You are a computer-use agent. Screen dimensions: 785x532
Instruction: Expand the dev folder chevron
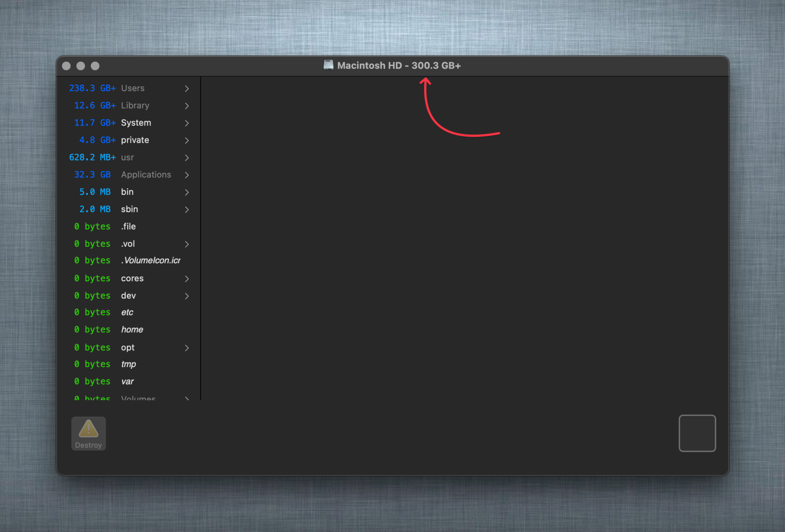pyautogui.click(x=187, y=296)
